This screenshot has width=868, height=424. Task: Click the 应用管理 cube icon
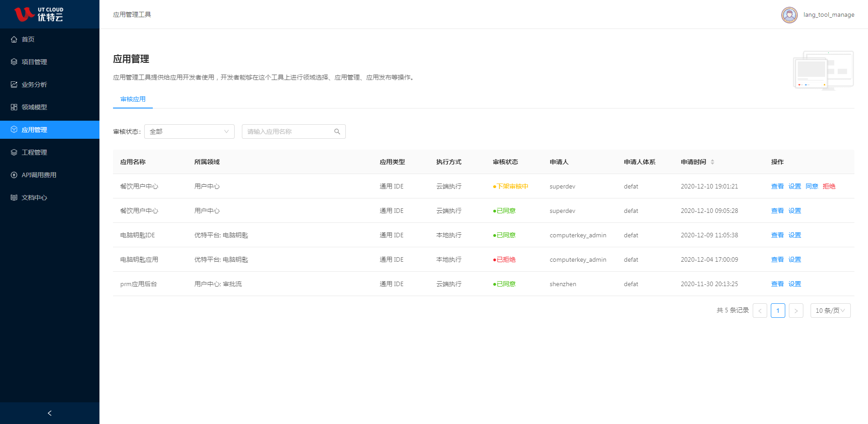click(14, 130)
